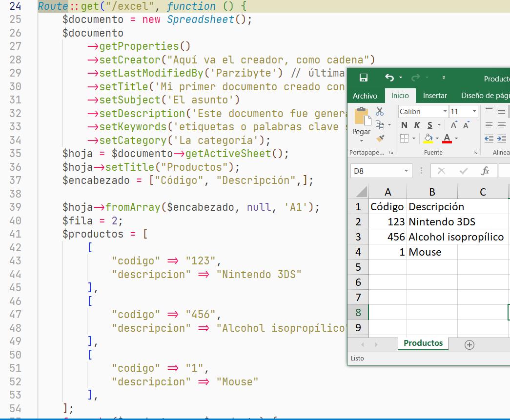This screenshot has width=510, height=420.
Task: Click the Cut scissors icon
Action: pyautogui.click(x=380, y=112)
